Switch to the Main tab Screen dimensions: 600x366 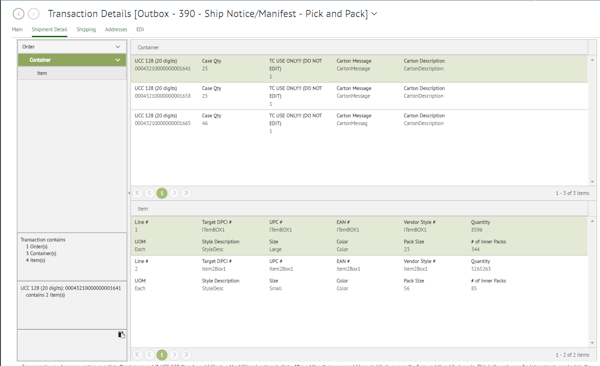[x=17, y=29]
